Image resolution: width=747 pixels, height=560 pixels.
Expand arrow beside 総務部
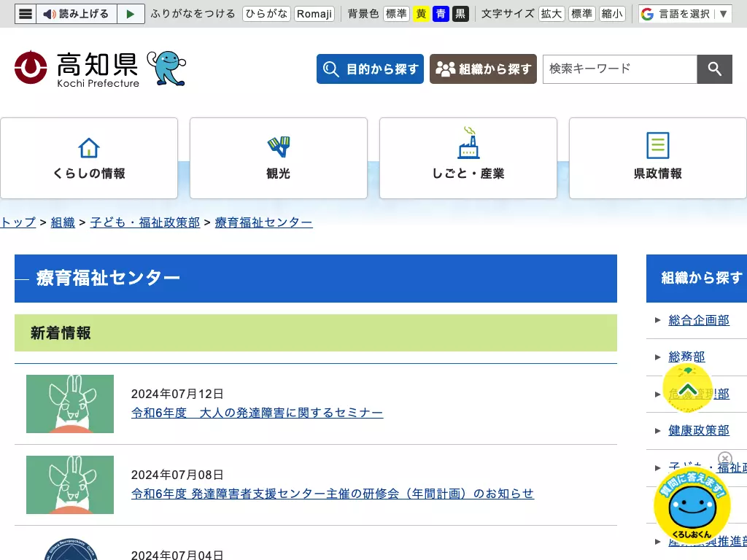pyautogui.click(x=658, y=357)
